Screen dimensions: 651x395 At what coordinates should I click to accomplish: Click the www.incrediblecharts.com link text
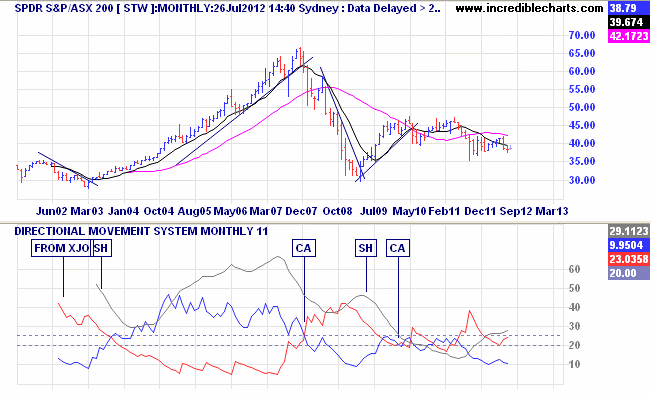(x=529, y=8)
